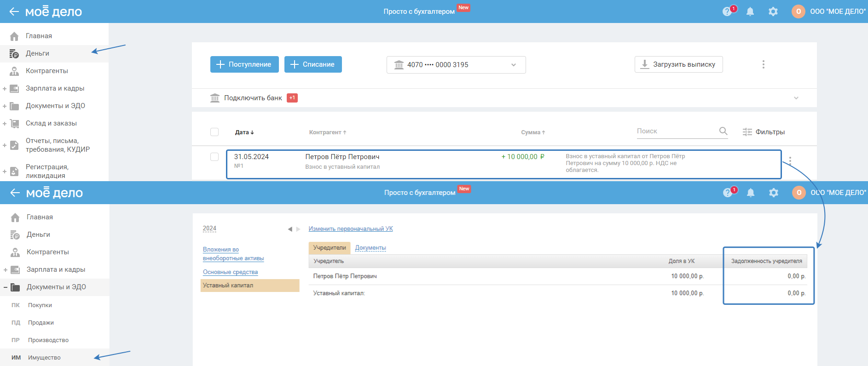Open the settings gear in the lower screenshot header

pyautogui.click(x=774, y=193)
